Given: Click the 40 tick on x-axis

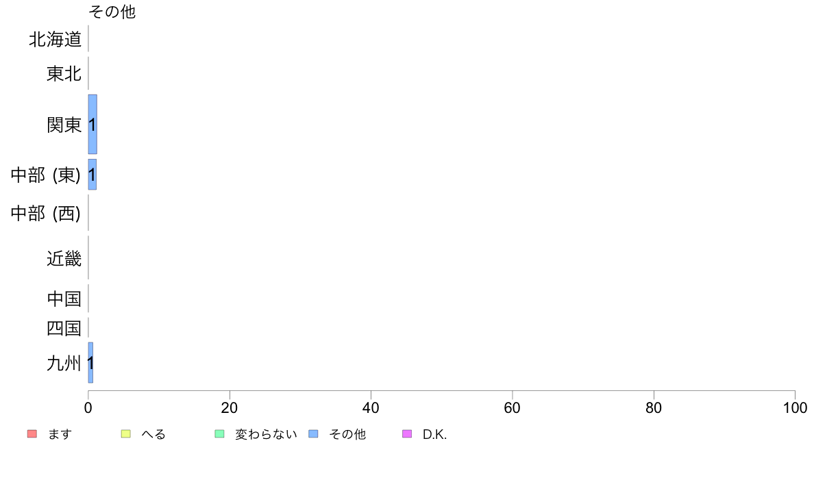Looking at the screenshot, I should pyautogui.click(x=371, y=408).
